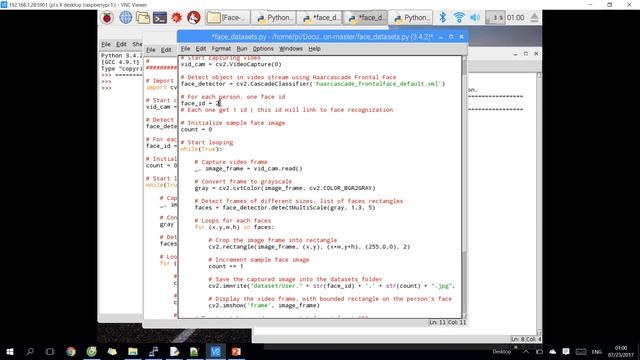Click 'haarcascade_frontalface_default.xml' string
Screen dimensions: 640x360
pyautogui.click(x=377, y=84)
